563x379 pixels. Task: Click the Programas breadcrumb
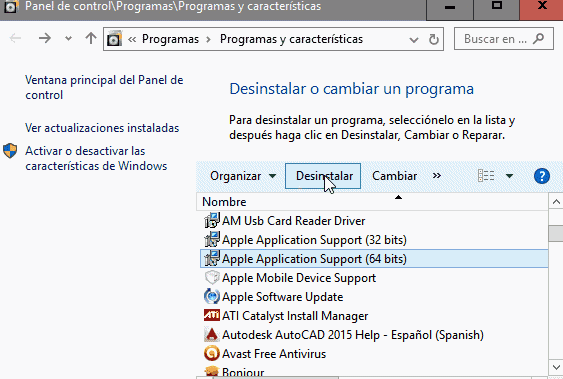pos(170,39)
